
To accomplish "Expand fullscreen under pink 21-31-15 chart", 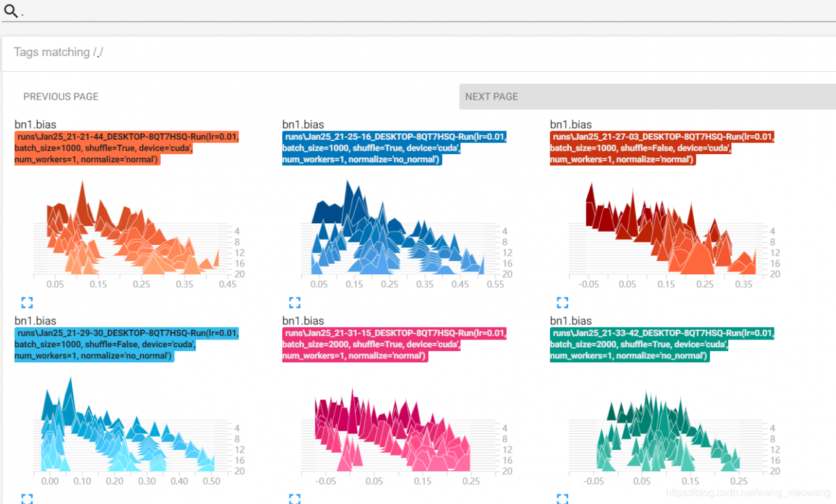I will (x=295, y=498).
